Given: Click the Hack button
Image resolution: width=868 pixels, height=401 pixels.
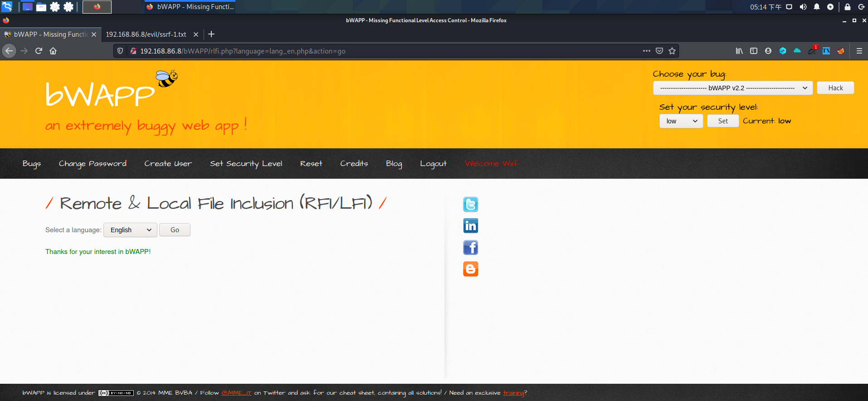Looking at the screenshot, I should 835,88.
